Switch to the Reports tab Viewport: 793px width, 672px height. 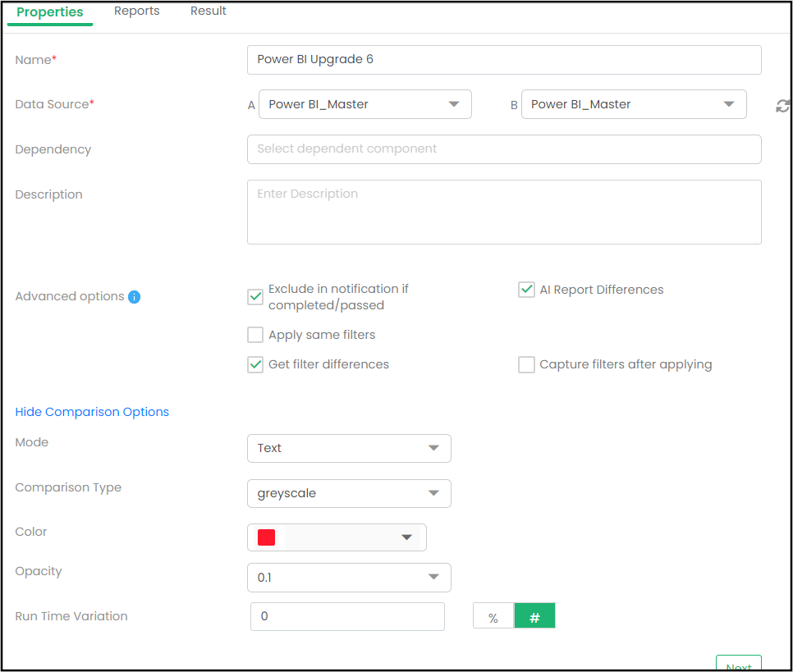[x=137, y=11]
